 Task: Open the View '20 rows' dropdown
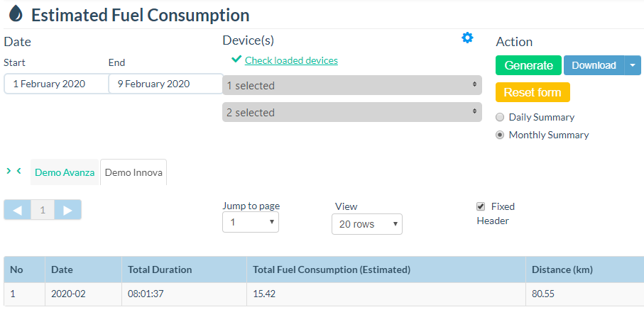click(366, 224)
